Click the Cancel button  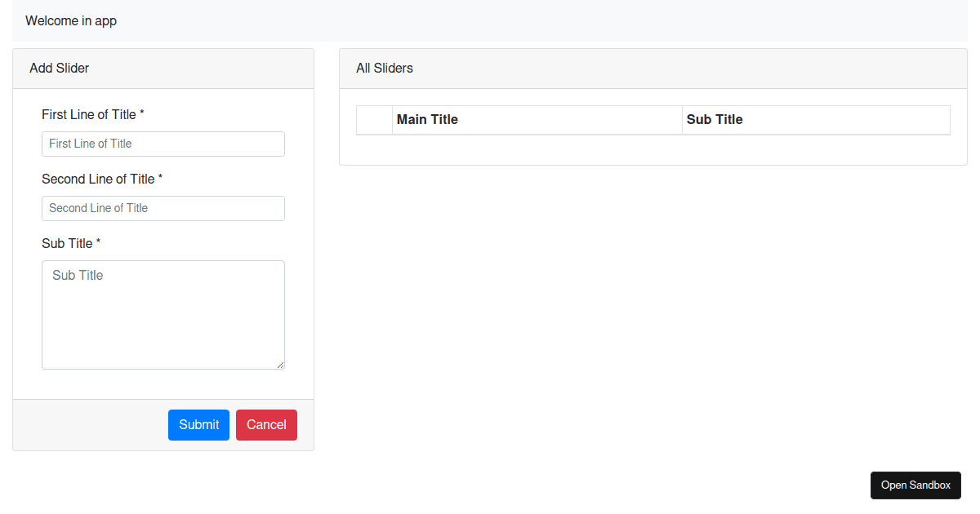coord(266,424)
